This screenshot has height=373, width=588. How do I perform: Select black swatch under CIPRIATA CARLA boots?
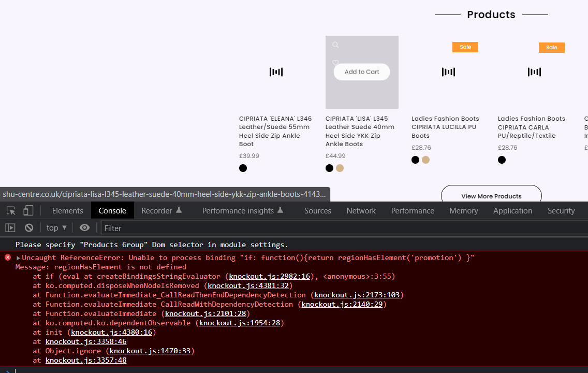click(502, 160)
